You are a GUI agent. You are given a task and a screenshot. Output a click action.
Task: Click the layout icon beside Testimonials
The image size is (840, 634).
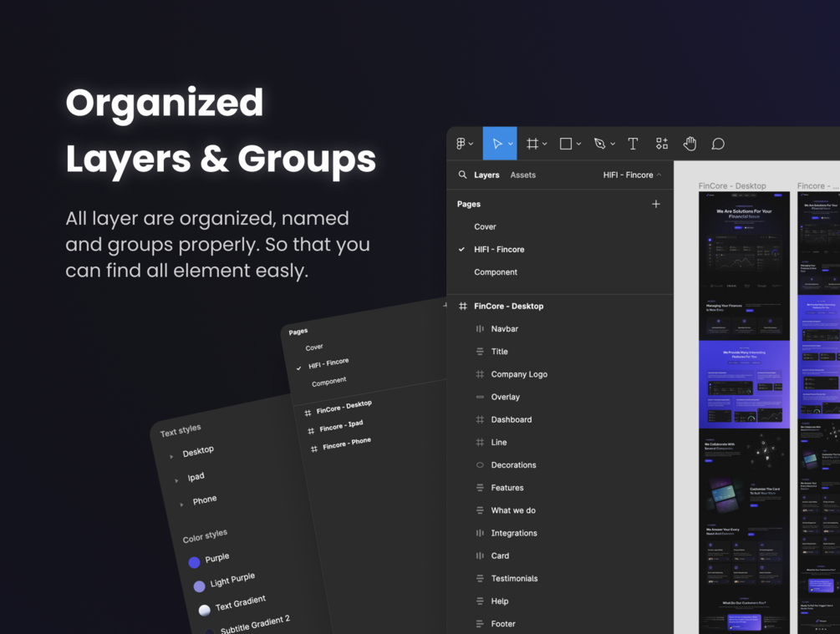pos(480,578)
